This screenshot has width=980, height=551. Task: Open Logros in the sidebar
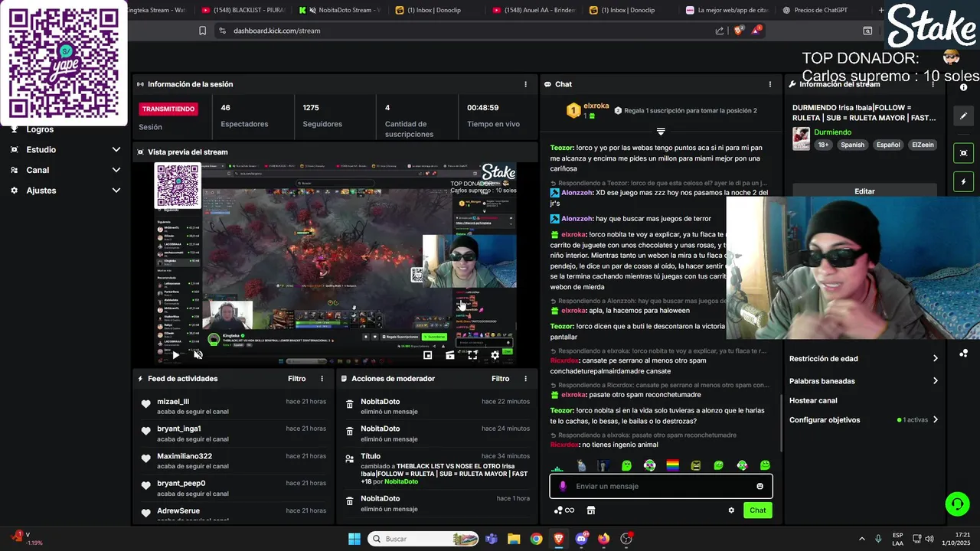pos(40,130)
